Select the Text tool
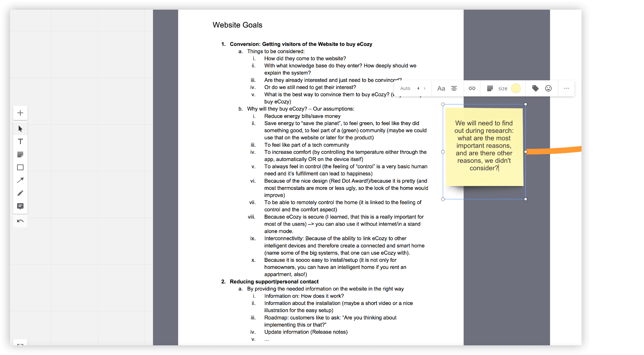The image size is (644, 355). (x=20, y=142)
